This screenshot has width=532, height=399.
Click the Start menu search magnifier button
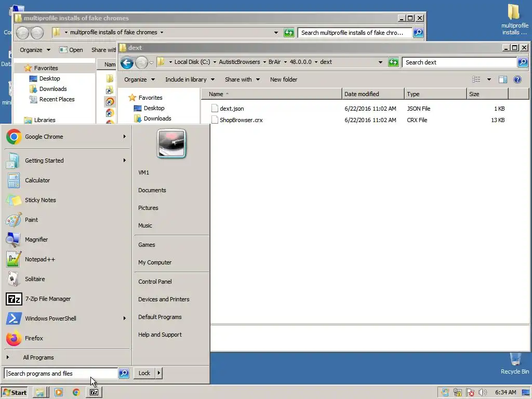tap(124, 373)
